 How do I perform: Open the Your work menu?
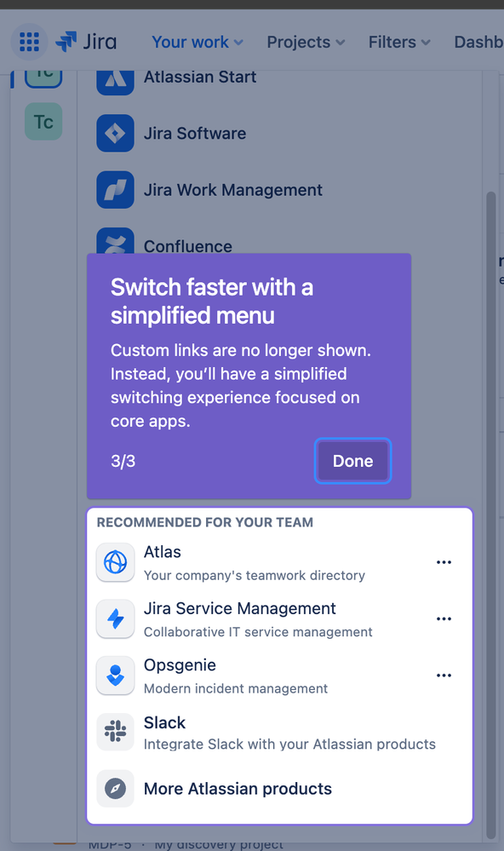198,42
